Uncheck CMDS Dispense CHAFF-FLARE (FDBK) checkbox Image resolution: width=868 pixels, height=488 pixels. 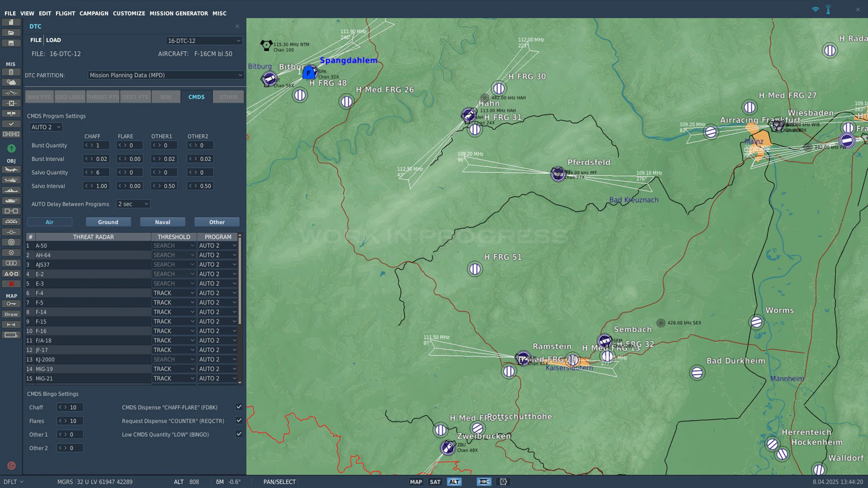click(x=239, y=407)
